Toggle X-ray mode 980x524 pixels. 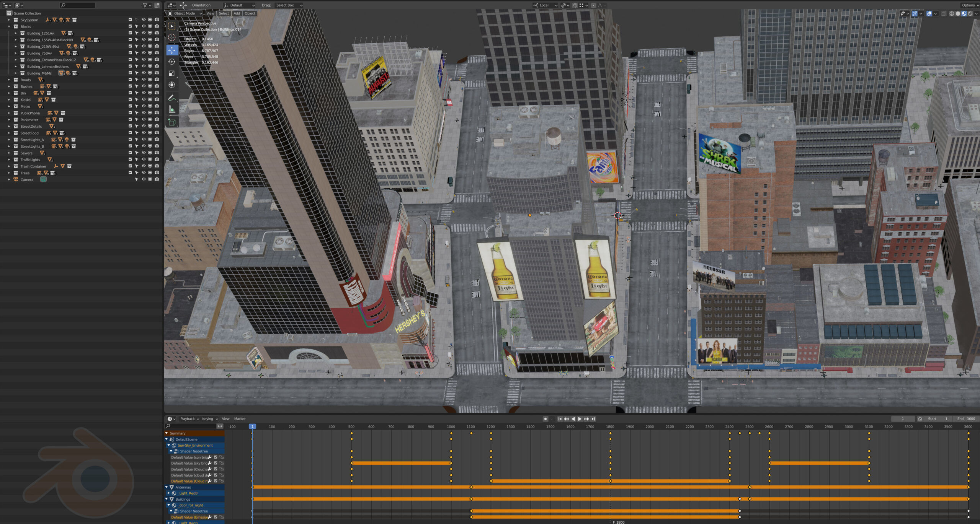pyautogui.click(x=944, y=14)
